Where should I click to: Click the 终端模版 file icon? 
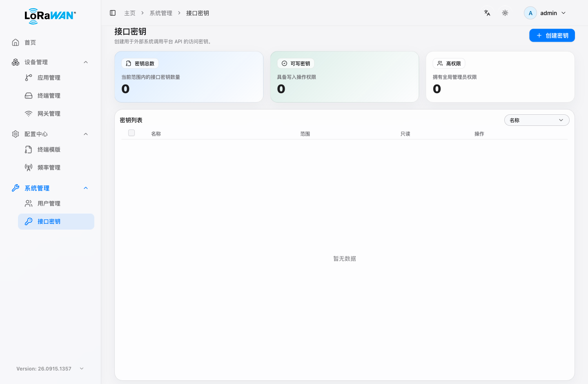coord(29,150)
